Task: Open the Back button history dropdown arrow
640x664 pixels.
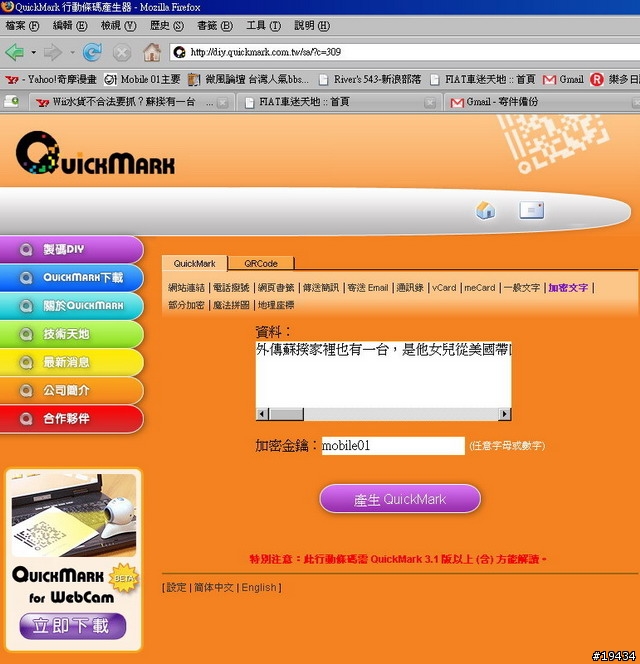Action: (x=33, y=53)
